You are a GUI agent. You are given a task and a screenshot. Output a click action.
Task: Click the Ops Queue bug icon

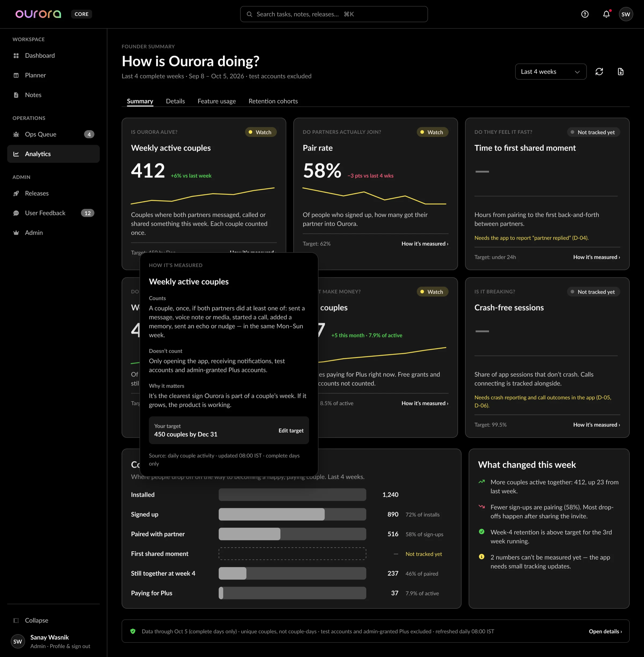(x=16, y=134)
